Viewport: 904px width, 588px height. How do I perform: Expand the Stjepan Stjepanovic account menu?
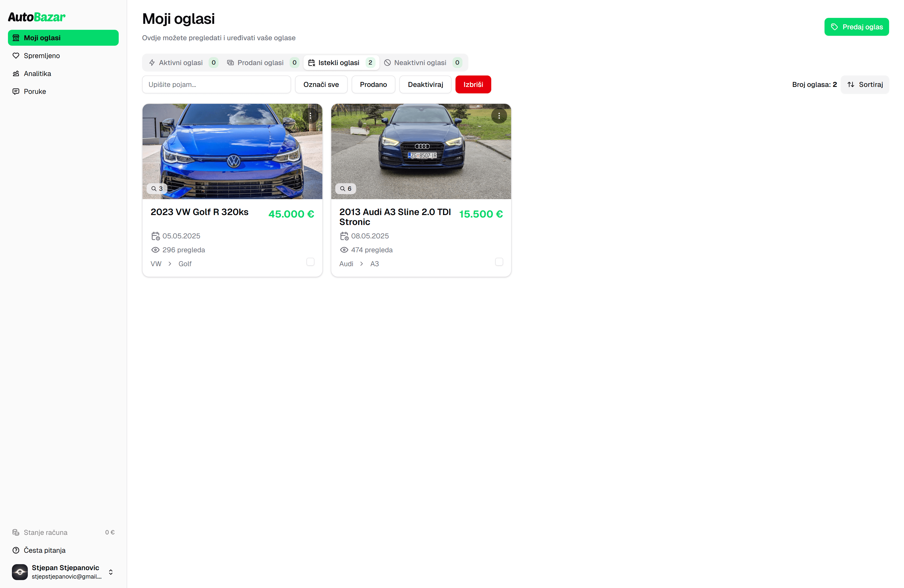click(x=63, y=572)
